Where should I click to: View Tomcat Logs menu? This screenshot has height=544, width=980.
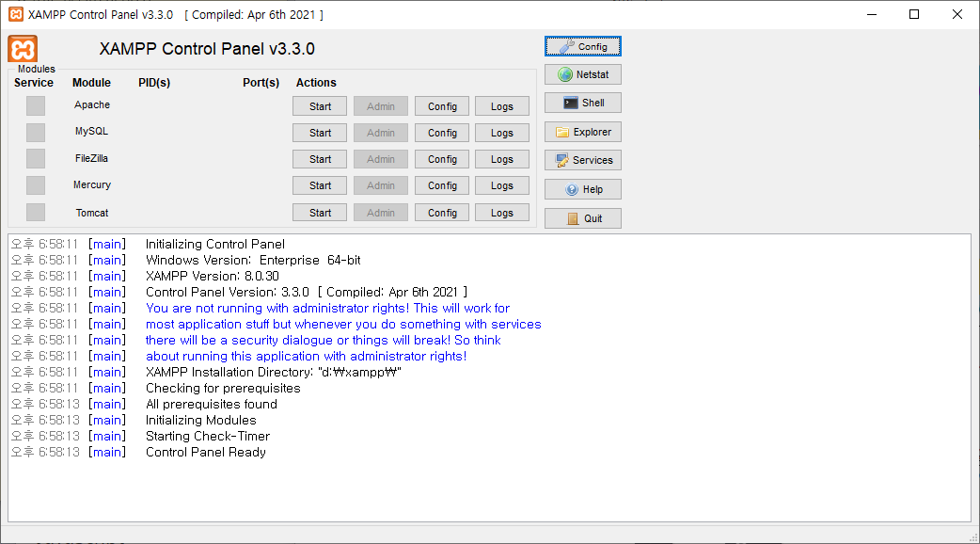(x=502, y=213)
